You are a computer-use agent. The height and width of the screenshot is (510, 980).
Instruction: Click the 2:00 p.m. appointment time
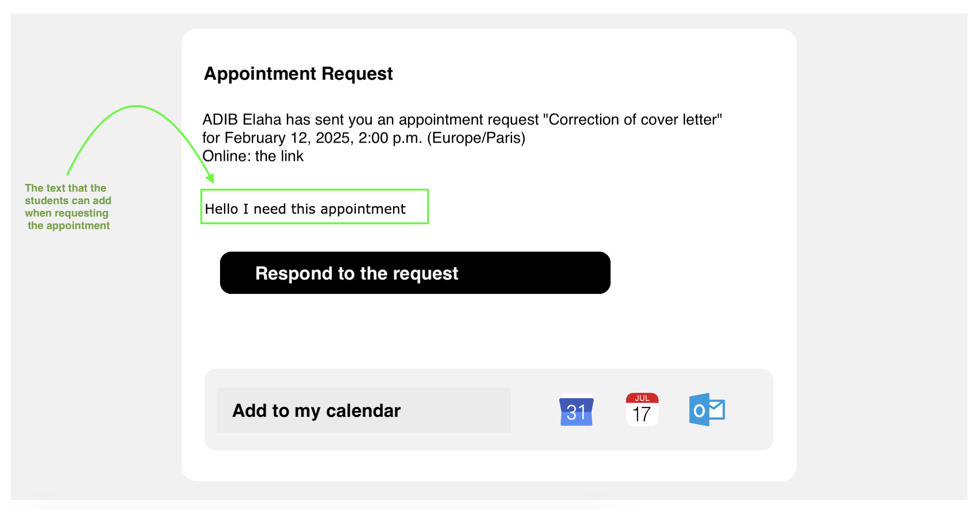(390, 138)
